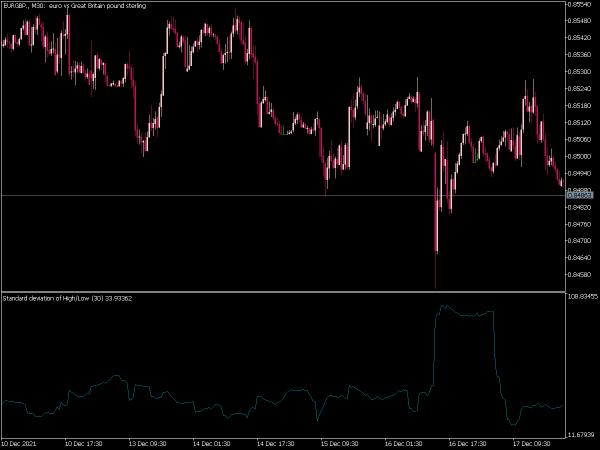Image resolution: width=600 pixels, height=450 pixels.
Task: Click the horizontal bid price line
Action: pyautogui.click(x=283, y=196)
